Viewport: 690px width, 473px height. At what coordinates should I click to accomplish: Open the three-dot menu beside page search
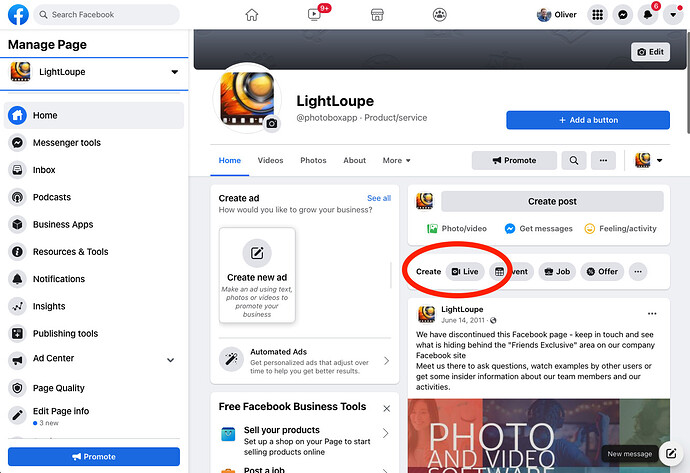pos(603,161)
